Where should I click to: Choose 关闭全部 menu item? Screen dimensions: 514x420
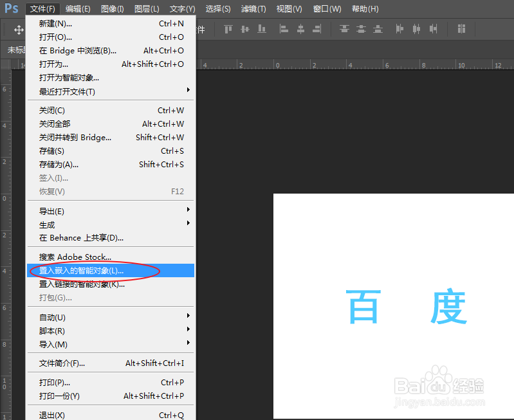pyautogui.click(x=111, y=124)
